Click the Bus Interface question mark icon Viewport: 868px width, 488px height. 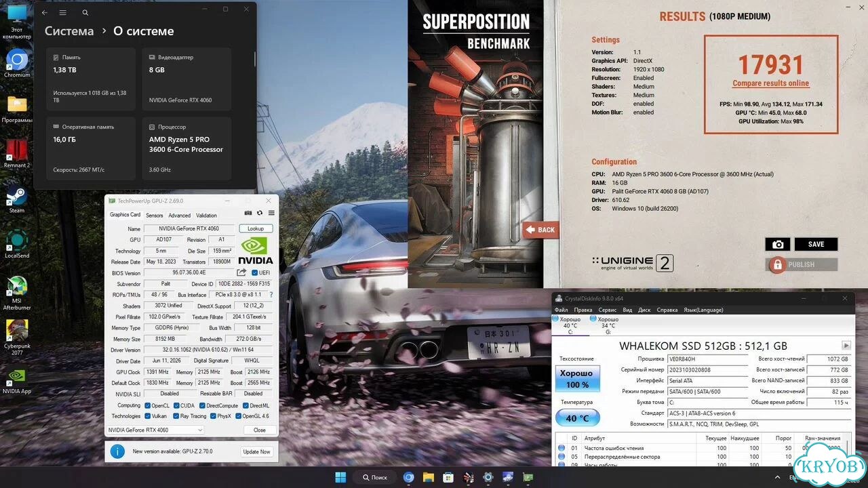(x=271, y=295)
